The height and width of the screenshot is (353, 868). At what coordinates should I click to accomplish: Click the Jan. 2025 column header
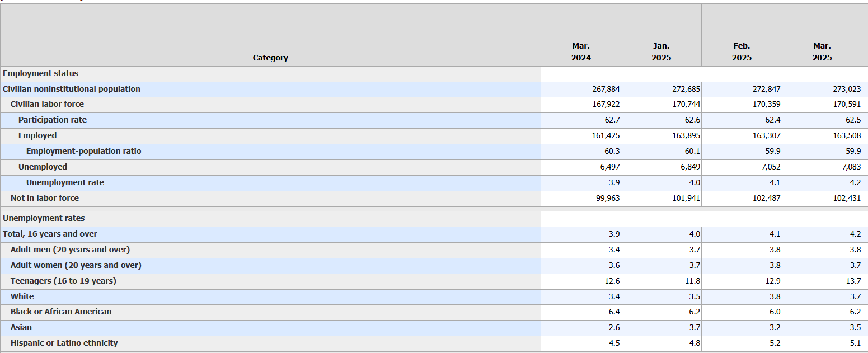click(x=661, y=52)
